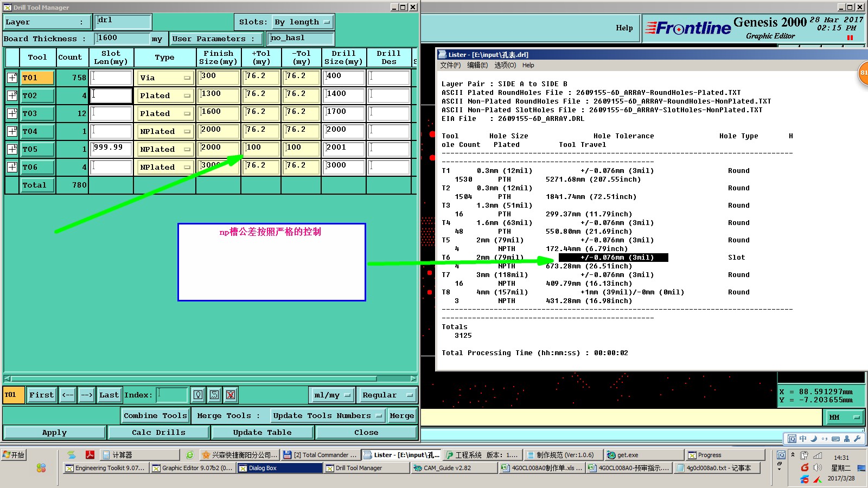Click the T05 Slot Len field showing 999.99
The image size is (868, 488).
click(111, 149)
